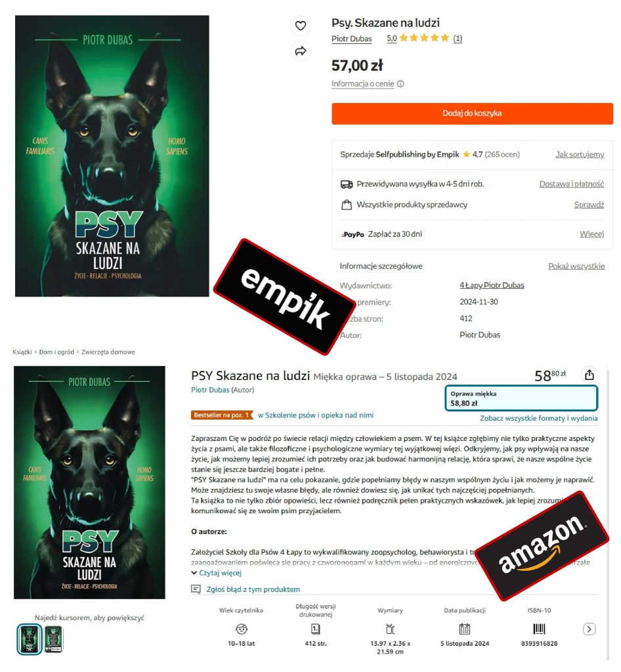This screenshot has height=672, width=621.
Task: Click the delivery truck icon
Action: click(x=347, y=184)
